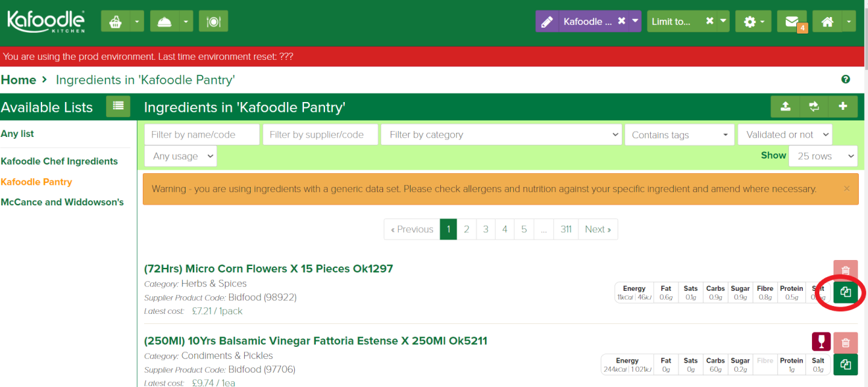Dismiss the orange generic data warning
Image resolution: width=868 pixels, height=387 pixels.
[846, 189]
